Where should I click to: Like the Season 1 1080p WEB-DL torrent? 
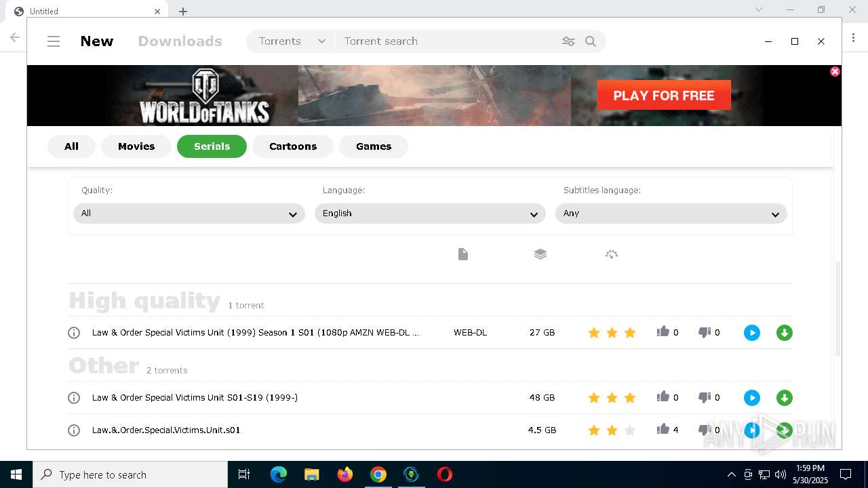663,331
